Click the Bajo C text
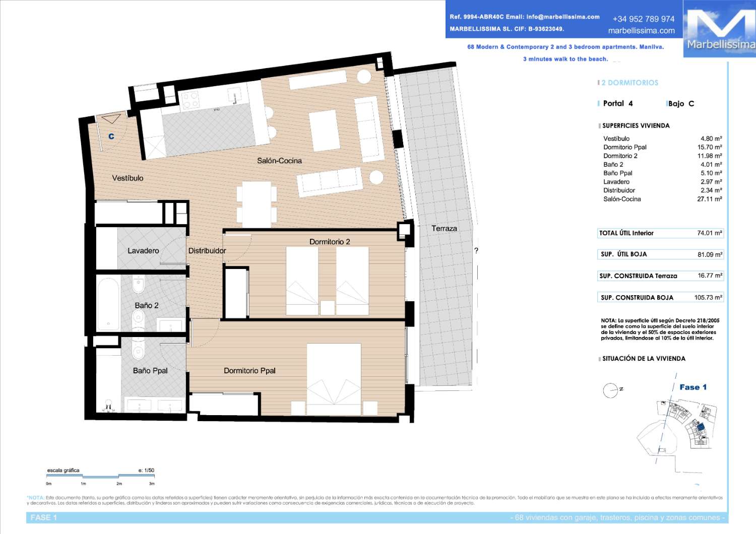The image size is (756, 534). (681, 103)
